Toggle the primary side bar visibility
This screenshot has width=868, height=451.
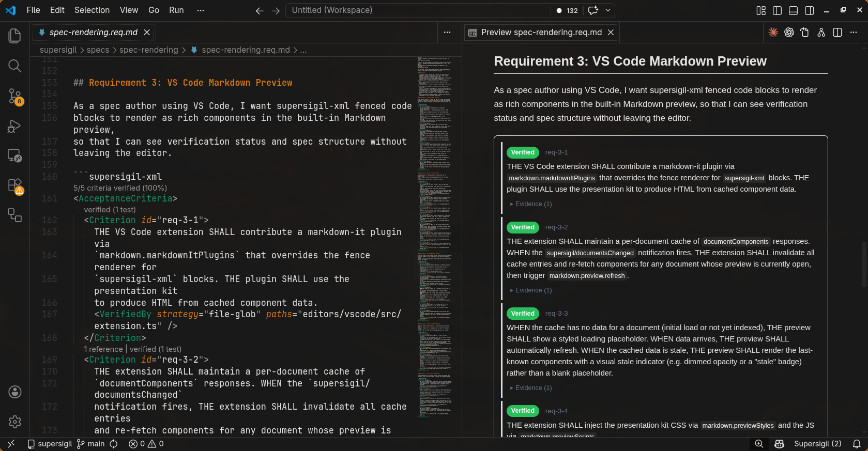(777, 10)
